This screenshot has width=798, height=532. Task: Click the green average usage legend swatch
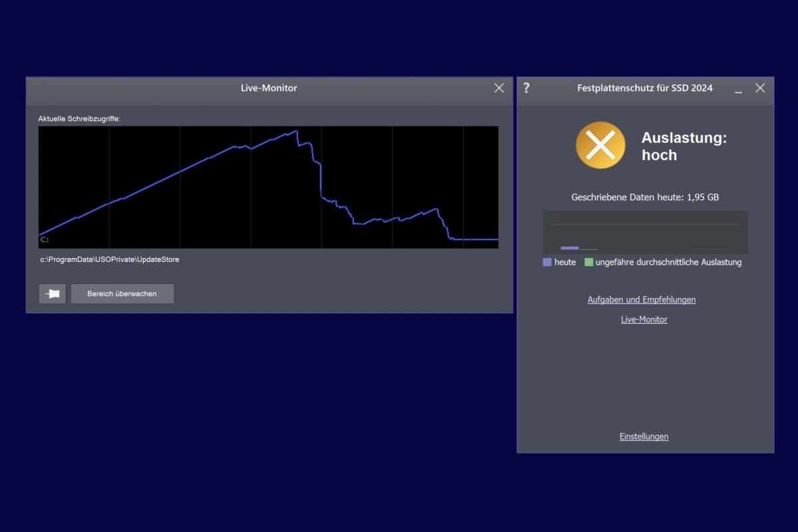(589, 263)
